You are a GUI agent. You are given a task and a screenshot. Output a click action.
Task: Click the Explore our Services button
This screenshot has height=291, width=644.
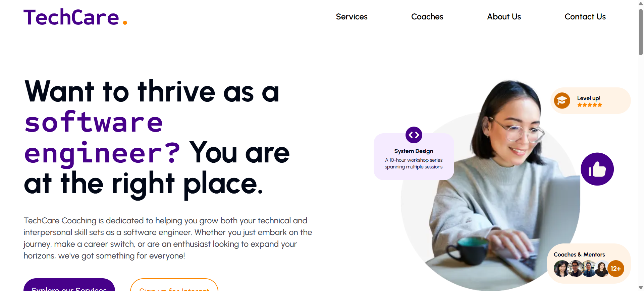[x=69, y=285]
